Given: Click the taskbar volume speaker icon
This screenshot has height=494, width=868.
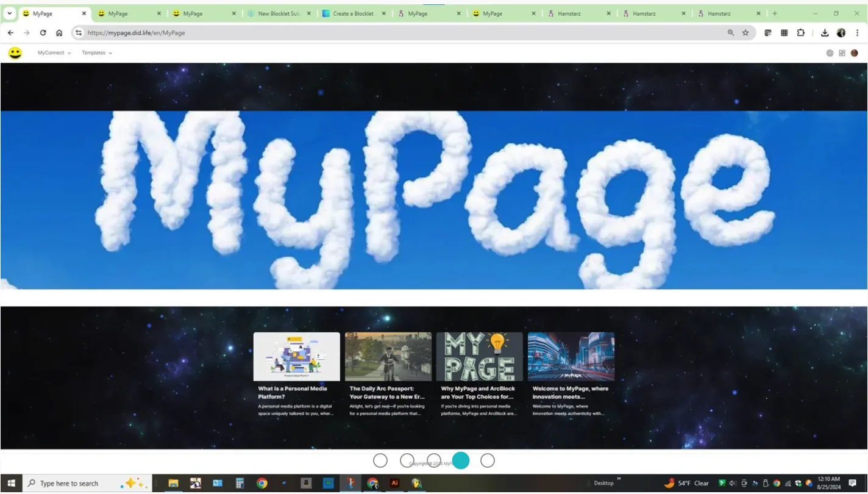Looking at the screenshot, I should coord(733,483).
